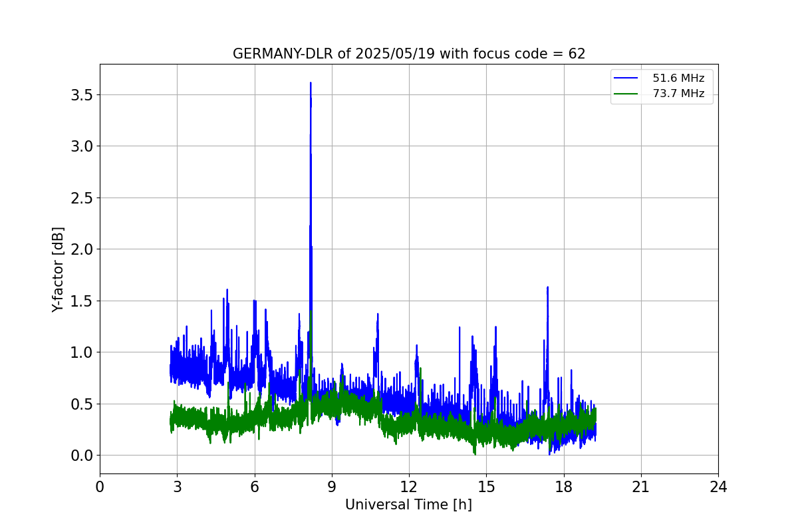
Task: Click the x-axis tick label 3
Action: tap(177, 487)
